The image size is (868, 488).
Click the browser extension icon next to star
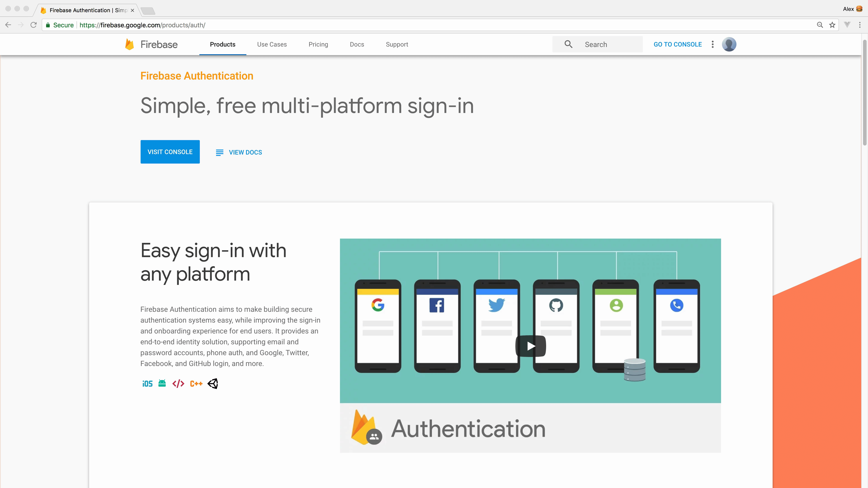coord(847,25)
